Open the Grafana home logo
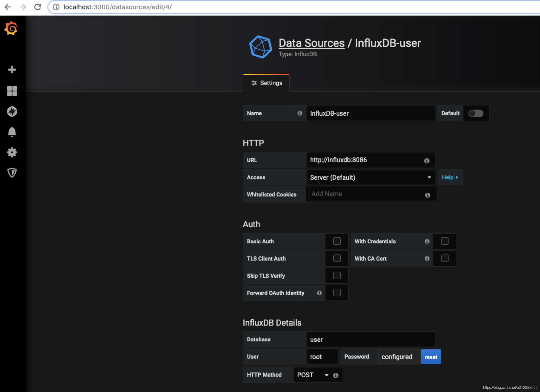Screen dimensions: 540x392 tap(11, 28)
